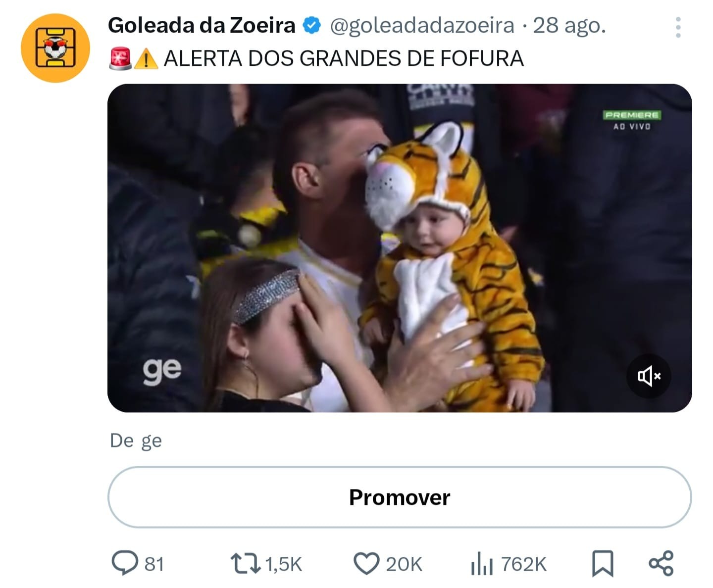Click the share icon
The width and height of the screenshot is (713, 588).
pos(661,564)
